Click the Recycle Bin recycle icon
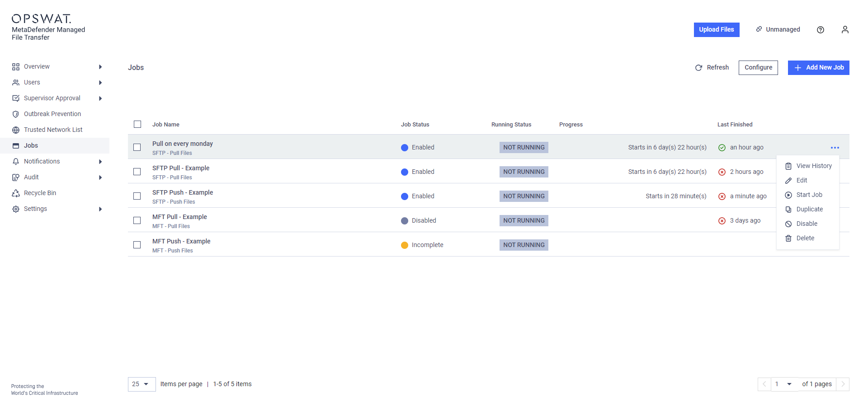868x411 pixels. pyautogui.click(x=16, y=193)
